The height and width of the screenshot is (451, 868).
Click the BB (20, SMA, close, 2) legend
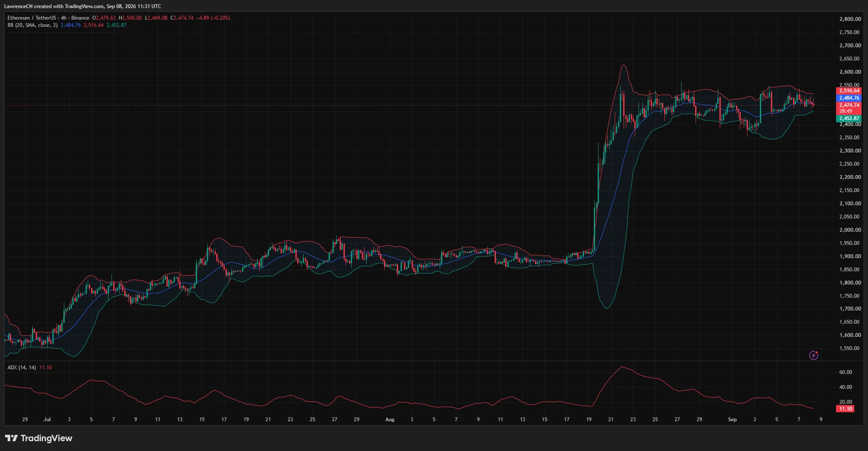click(x=32, y=25)
